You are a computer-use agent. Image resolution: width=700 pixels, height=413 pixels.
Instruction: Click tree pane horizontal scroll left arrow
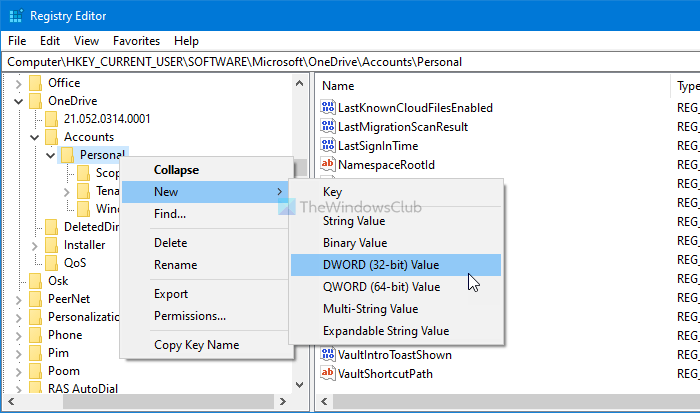point(11,401)
